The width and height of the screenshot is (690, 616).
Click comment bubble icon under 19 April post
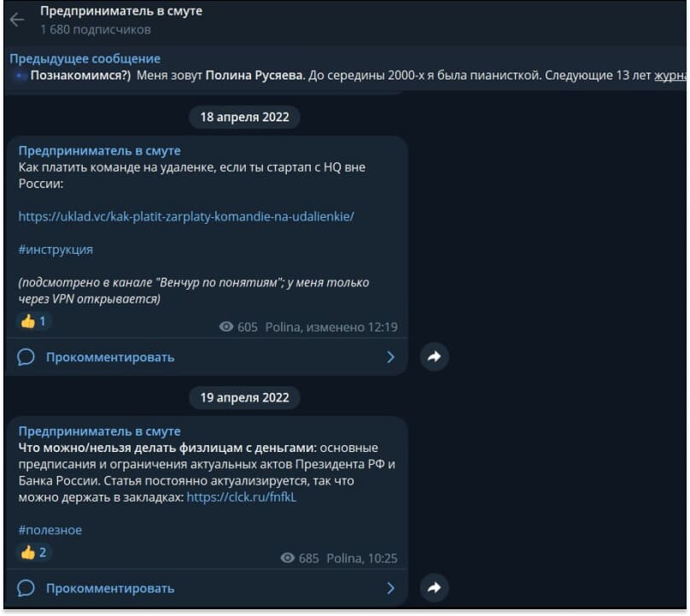pyautogui.click(x=26, y=589)
